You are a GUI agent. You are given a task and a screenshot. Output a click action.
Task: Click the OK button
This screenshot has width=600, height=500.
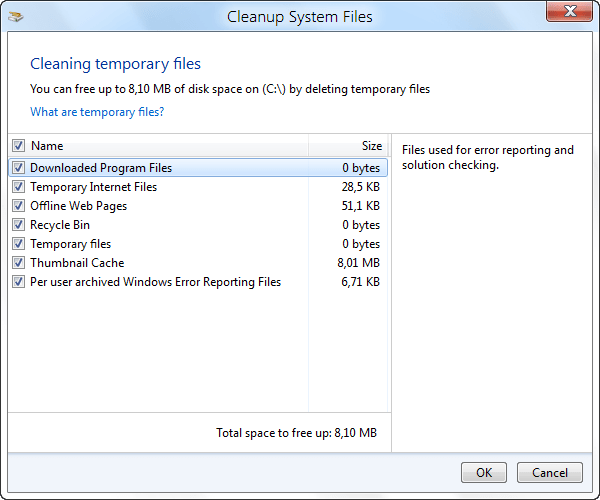(483, 472)
